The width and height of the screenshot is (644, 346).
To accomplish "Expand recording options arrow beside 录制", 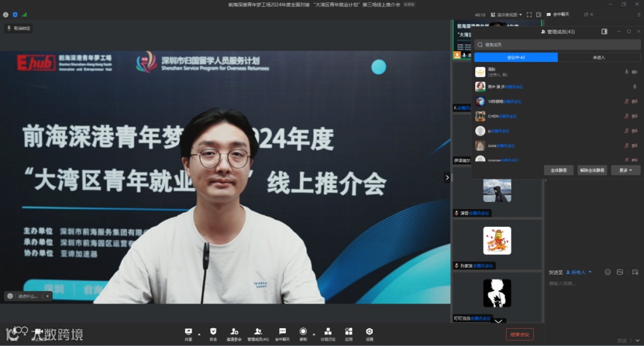I will click(314, 334).
